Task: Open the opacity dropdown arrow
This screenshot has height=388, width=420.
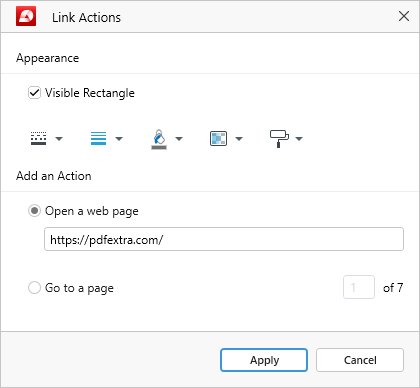Action: pyautogui.click(x=239, y=139)
